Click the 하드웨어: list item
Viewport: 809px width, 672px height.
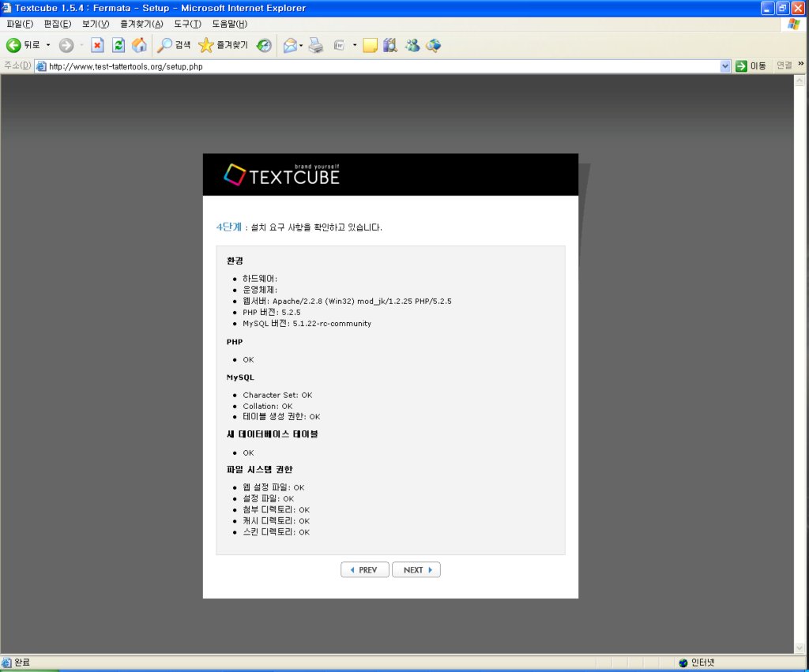coord(260,279)
